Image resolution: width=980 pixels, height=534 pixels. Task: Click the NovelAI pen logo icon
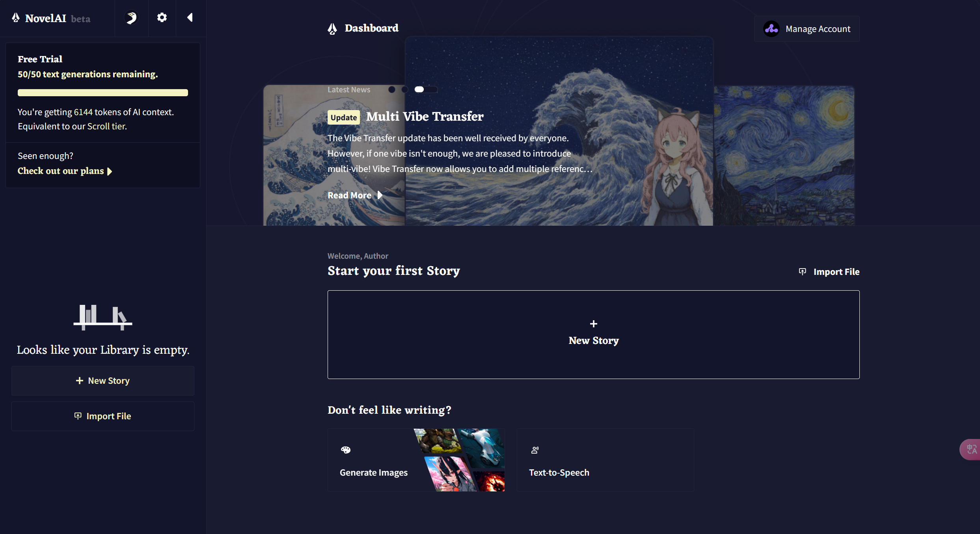[x=16, y=18]
